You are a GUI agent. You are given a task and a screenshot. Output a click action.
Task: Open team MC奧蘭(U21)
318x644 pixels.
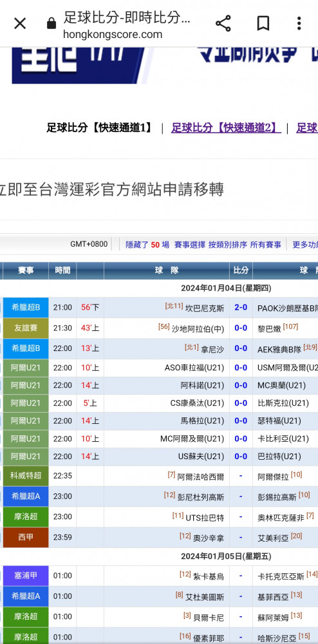[281, 386]
